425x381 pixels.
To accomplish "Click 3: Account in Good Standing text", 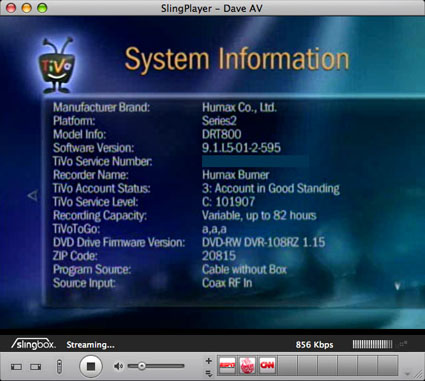I will (x=271, y=188).
